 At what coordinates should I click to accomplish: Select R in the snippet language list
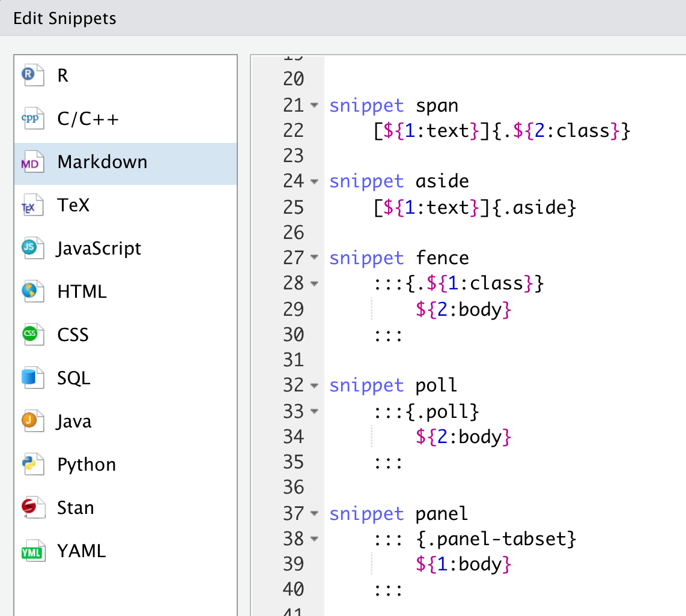126,75
